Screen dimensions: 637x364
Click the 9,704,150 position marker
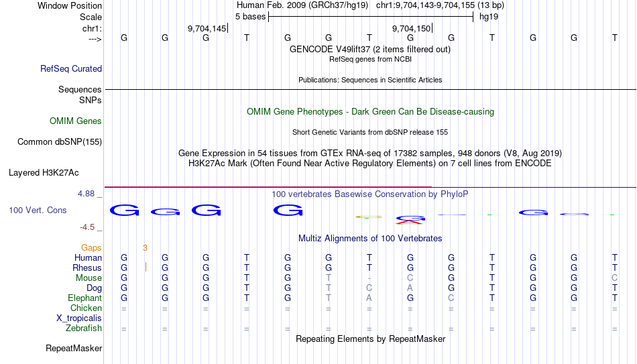point(411,28)
